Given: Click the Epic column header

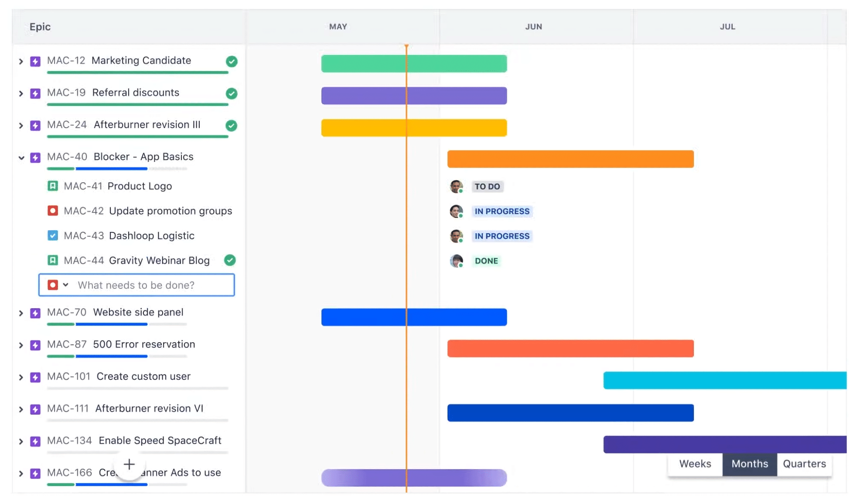Looking at the screenshot, I should tap(40, 27).
